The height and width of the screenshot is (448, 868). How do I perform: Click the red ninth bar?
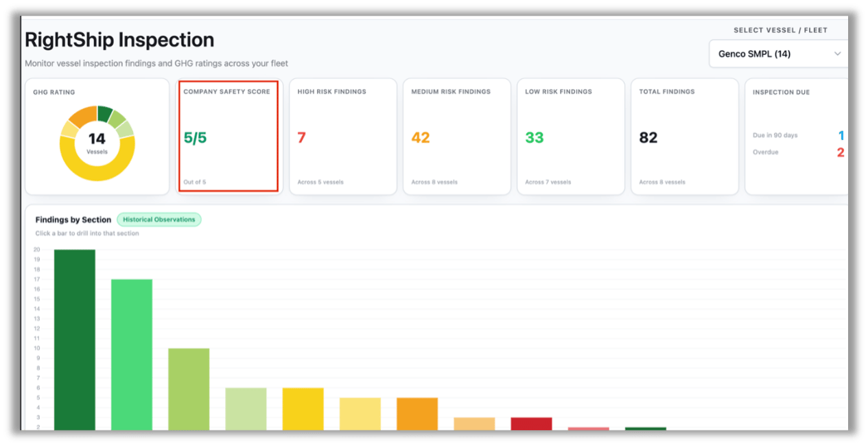pos(531,423)
